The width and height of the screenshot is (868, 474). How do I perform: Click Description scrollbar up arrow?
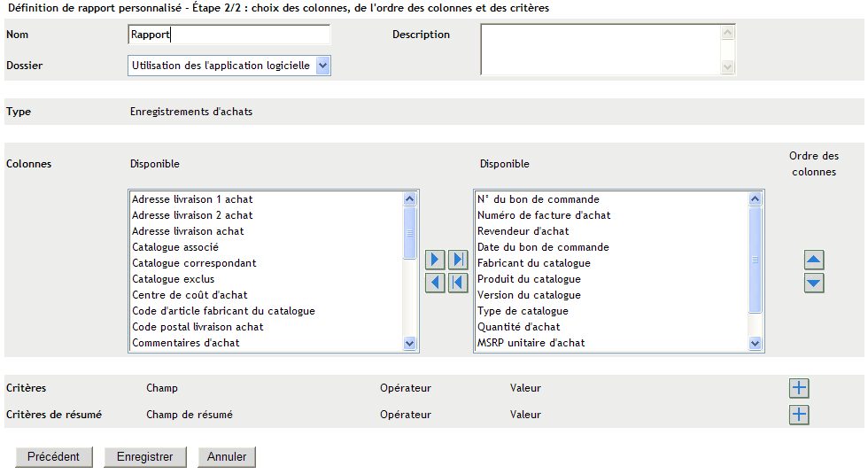(x=728, y=32)
